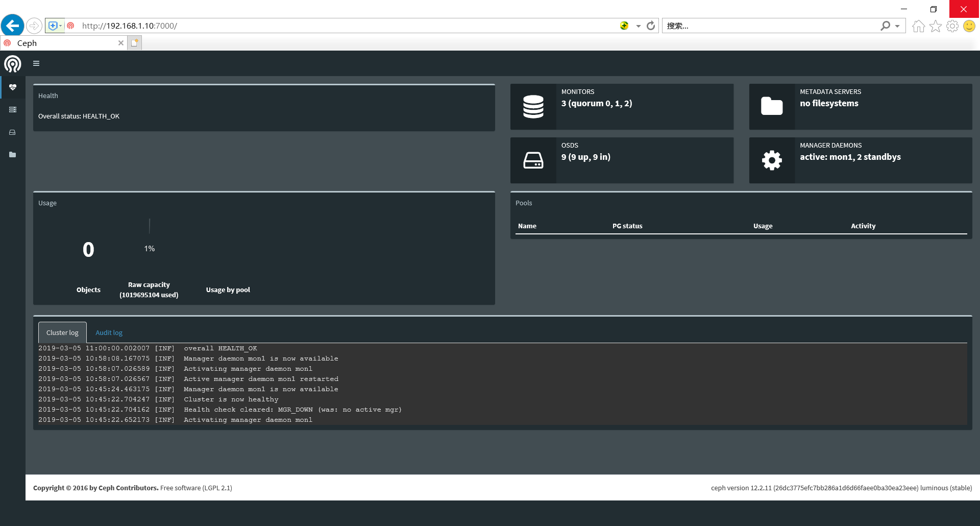Screen dimensions: 980x526
Task: Open the block devices sidebar icon
Action: [x=13, y=132]
